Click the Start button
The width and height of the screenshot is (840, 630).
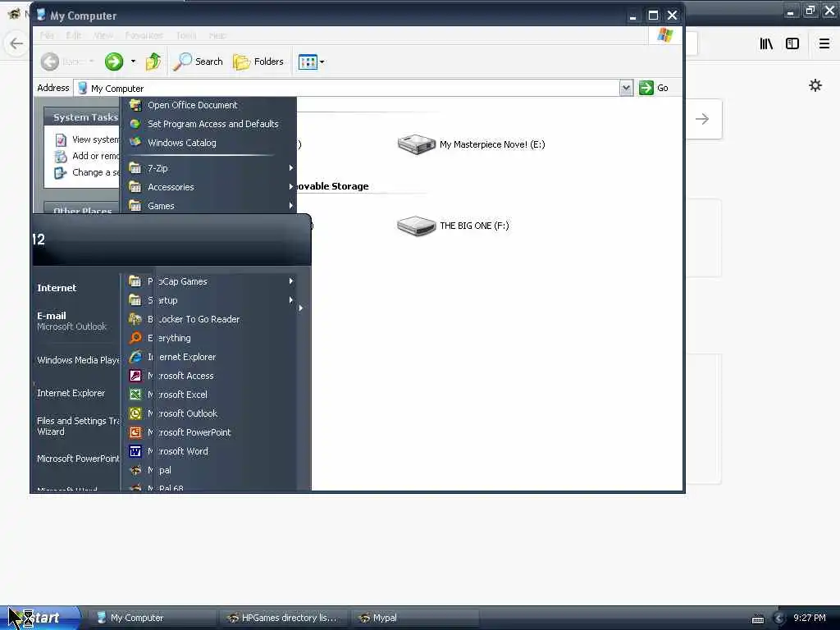(40, 618)
